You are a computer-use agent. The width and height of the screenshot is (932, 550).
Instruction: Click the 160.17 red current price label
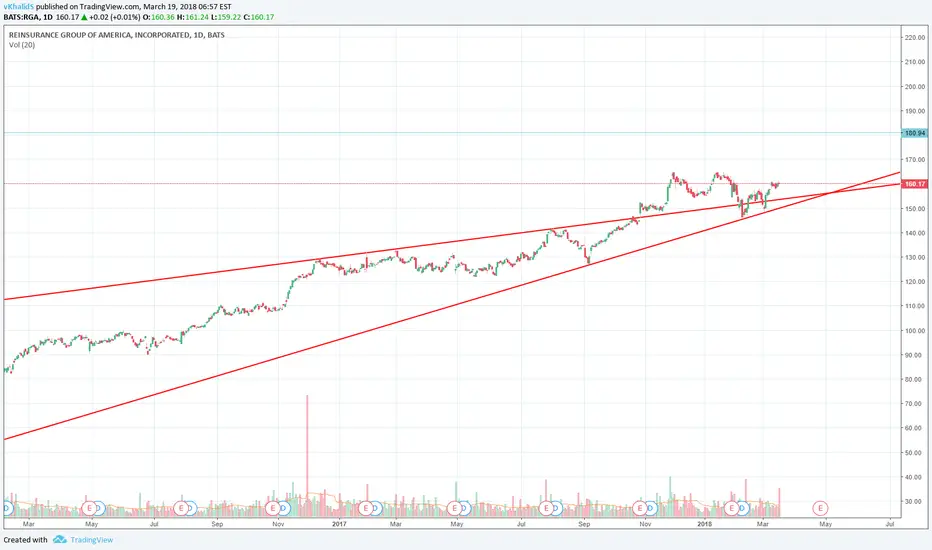point(914,184)
